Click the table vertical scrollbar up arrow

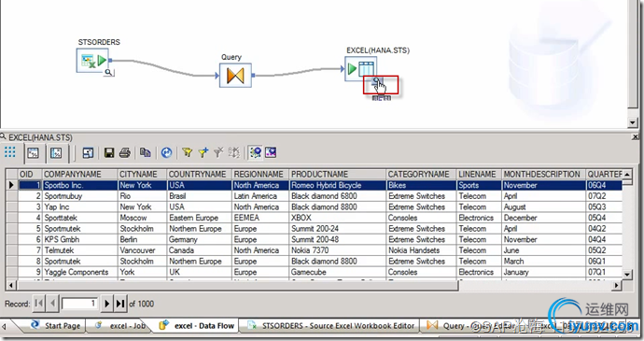tap(627, 174)
